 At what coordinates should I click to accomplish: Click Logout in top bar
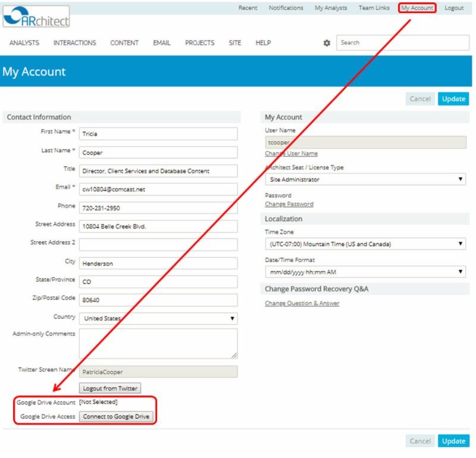tap(454, 8)
